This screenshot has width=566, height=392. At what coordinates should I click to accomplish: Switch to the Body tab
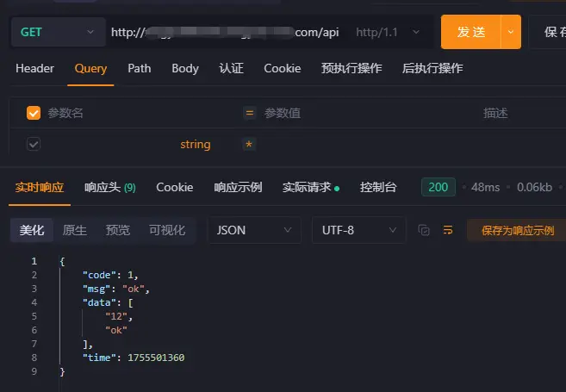185,68
